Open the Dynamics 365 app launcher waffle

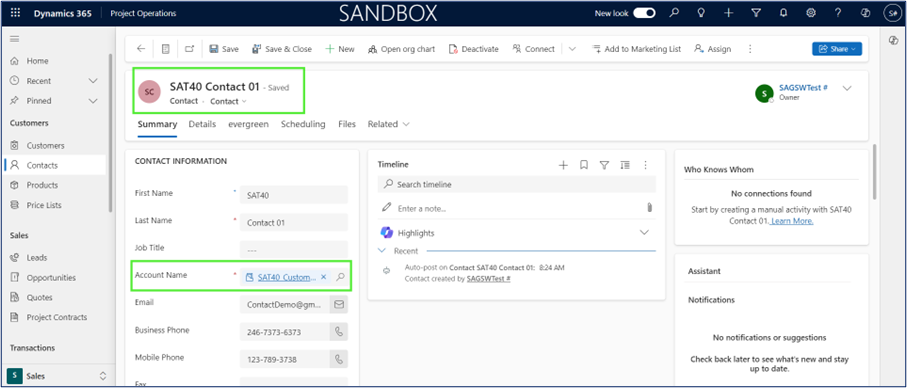pos(16,13)
